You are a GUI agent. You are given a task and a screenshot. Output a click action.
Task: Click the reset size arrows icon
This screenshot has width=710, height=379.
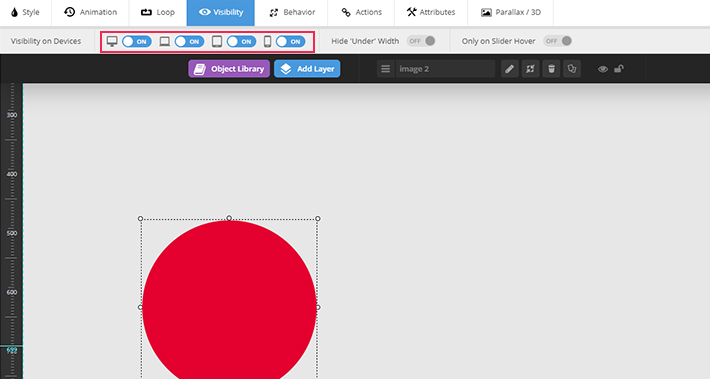tap(530, 69)
